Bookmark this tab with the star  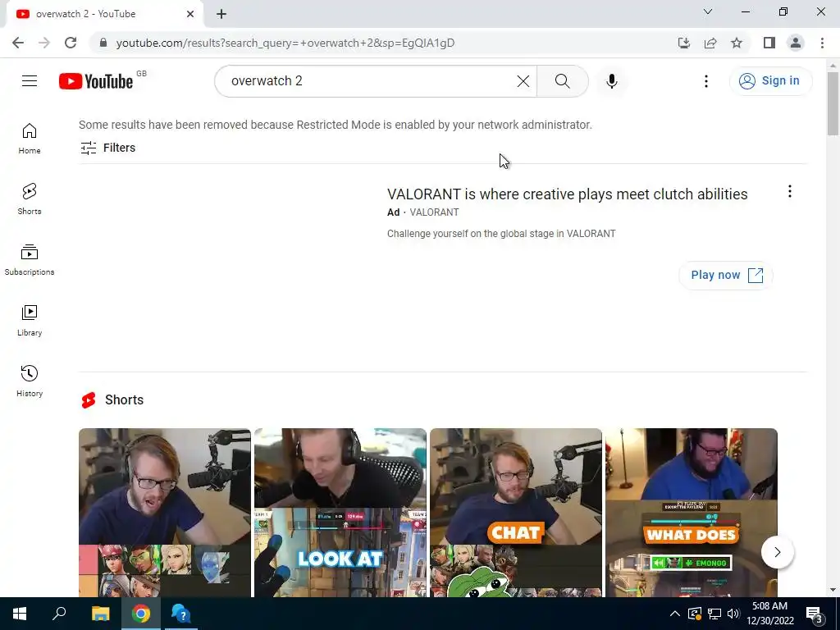(x=737, y=43)
